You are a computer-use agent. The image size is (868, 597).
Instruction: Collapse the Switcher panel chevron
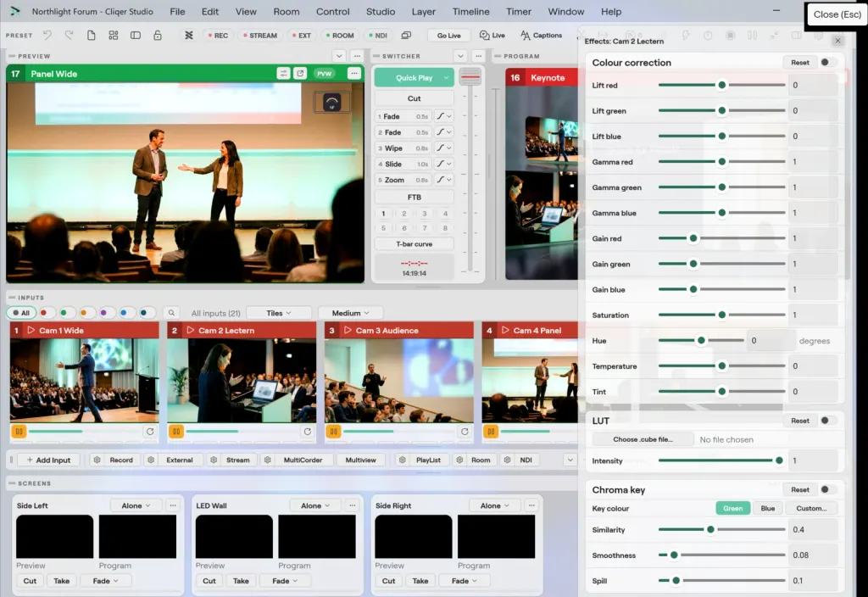pos(460,56)
